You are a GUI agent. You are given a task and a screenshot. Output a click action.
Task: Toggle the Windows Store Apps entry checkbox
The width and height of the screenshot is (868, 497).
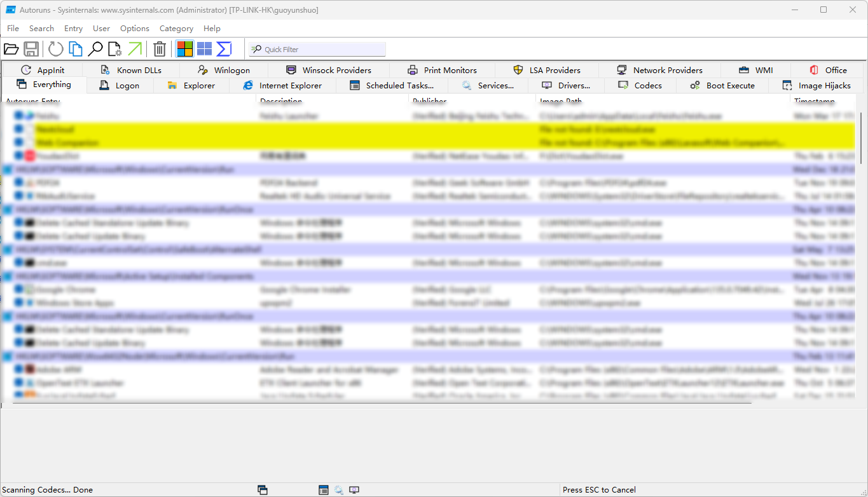coord(19,303)
